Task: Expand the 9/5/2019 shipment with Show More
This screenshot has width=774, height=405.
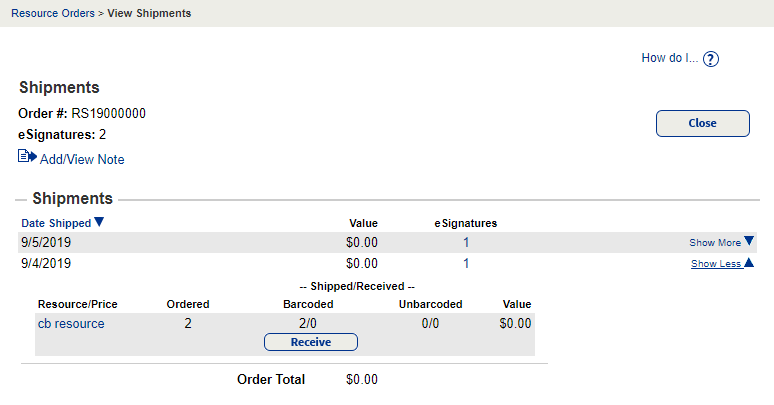Action: point(715,243)
